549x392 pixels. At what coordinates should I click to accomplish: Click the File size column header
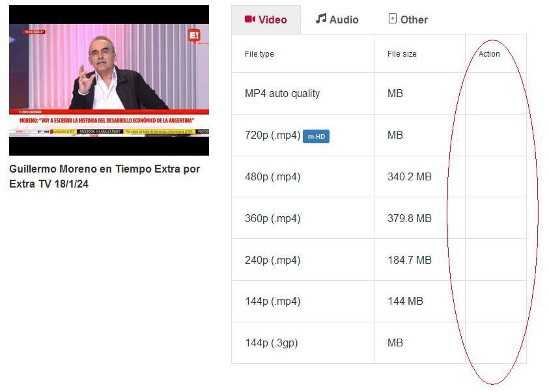click(402, 54)
